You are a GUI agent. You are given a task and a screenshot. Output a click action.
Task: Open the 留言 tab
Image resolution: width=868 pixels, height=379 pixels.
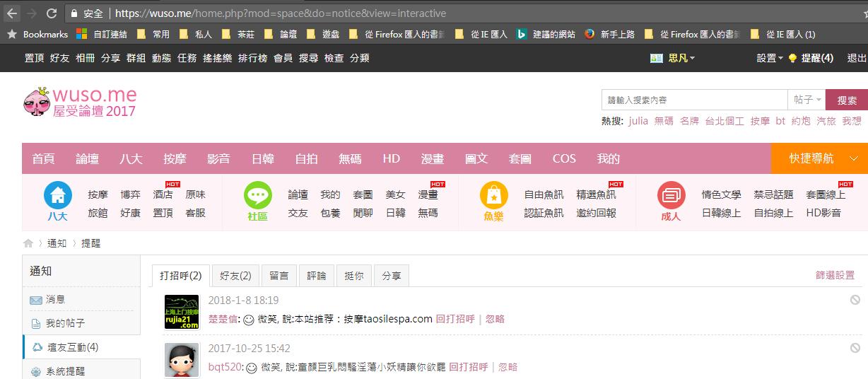point(278,276)
